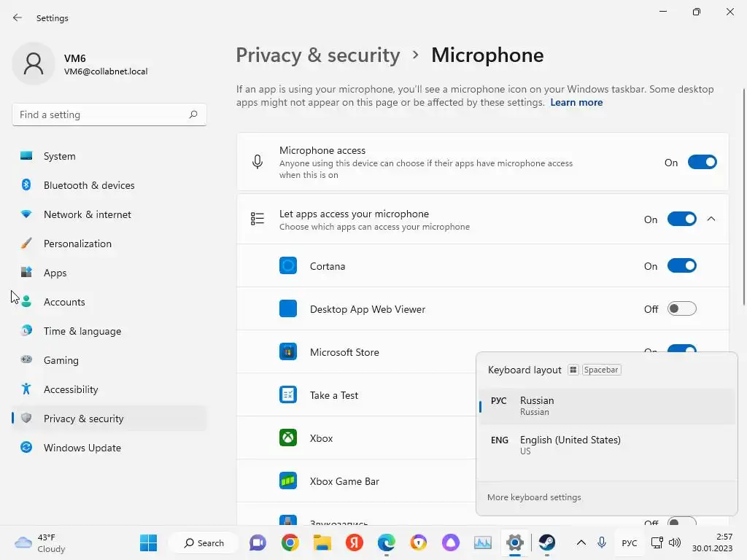This screenshot has width=747, height=560.
Task: Open the volume speaker tray icon
Action: pyautogui.click(x=675, y=542)
